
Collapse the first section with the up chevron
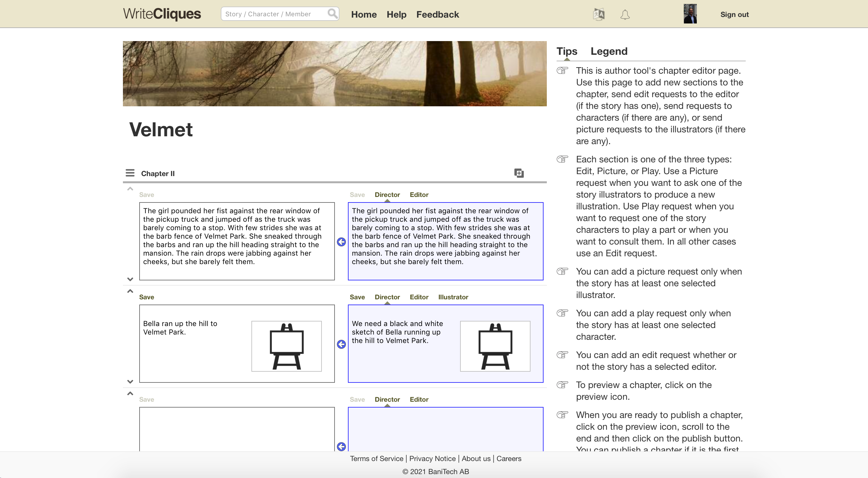[x=130, y=189]
